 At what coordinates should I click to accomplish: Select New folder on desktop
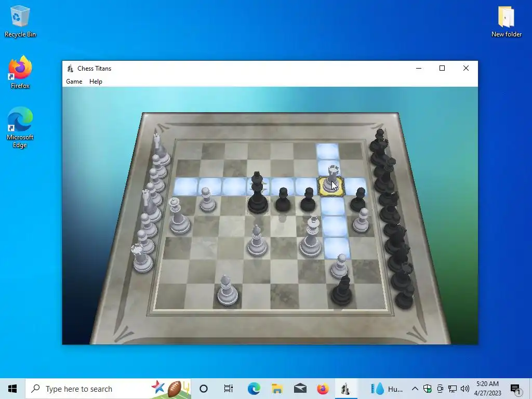click(506, 21)
